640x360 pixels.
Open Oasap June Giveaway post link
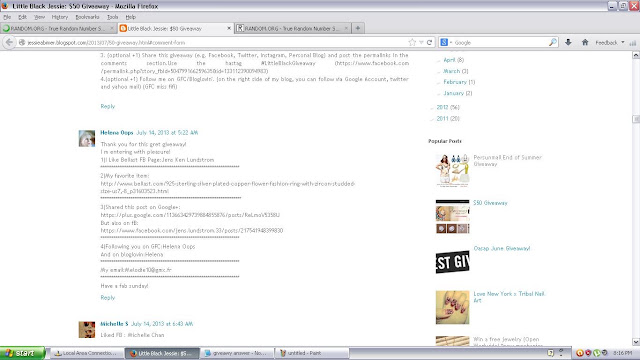[x=502, y=248]
